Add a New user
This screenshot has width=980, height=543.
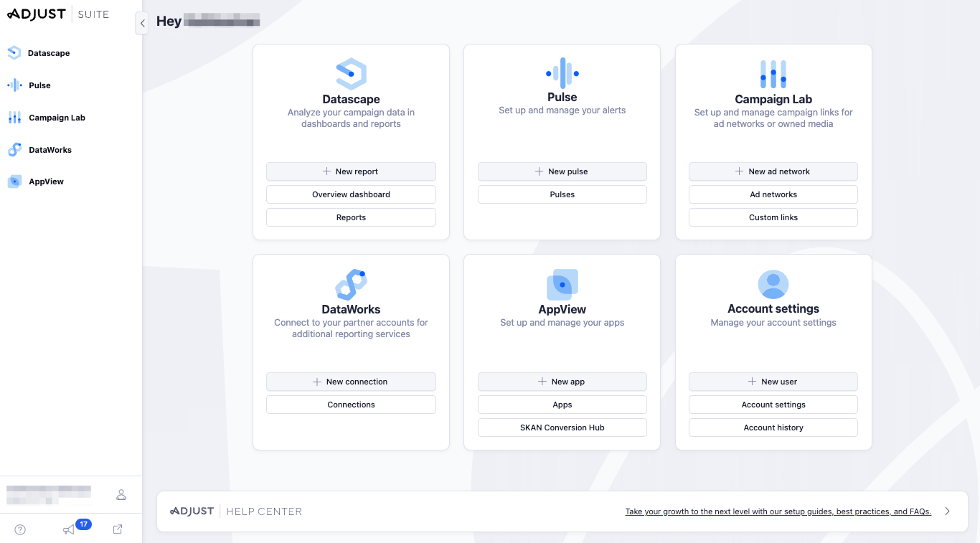(x=773, y=382)
